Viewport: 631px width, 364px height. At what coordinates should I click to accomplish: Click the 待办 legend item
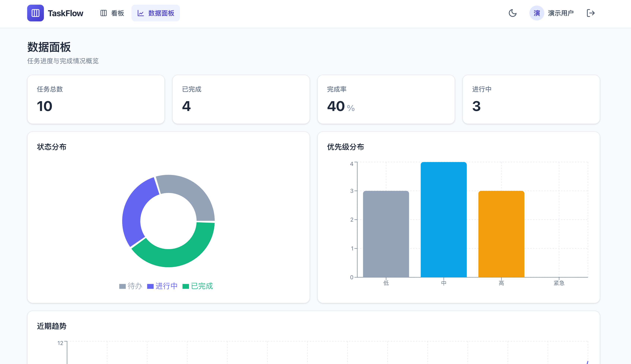131,286
